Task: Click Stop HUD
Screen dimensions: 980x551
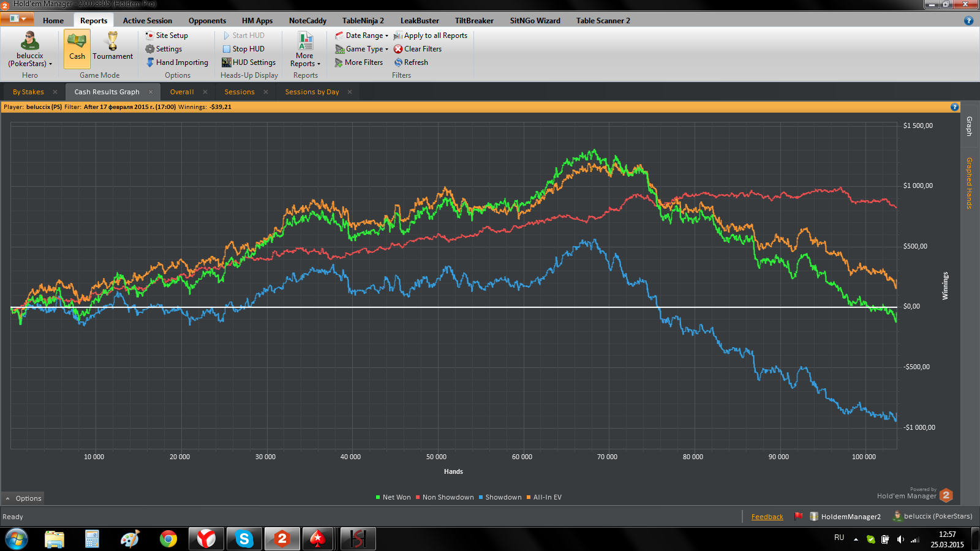Action: [x=244, y=49]
